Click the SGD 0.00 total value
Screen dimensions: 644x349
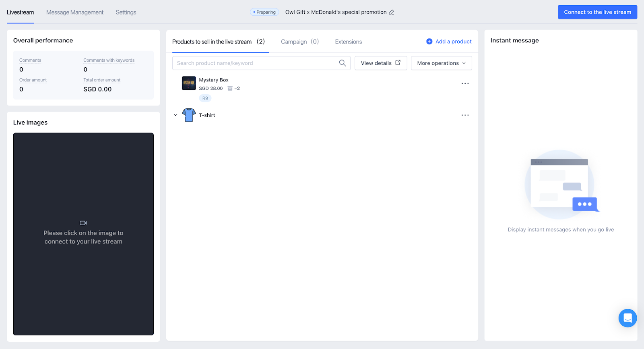click(97, 89)
